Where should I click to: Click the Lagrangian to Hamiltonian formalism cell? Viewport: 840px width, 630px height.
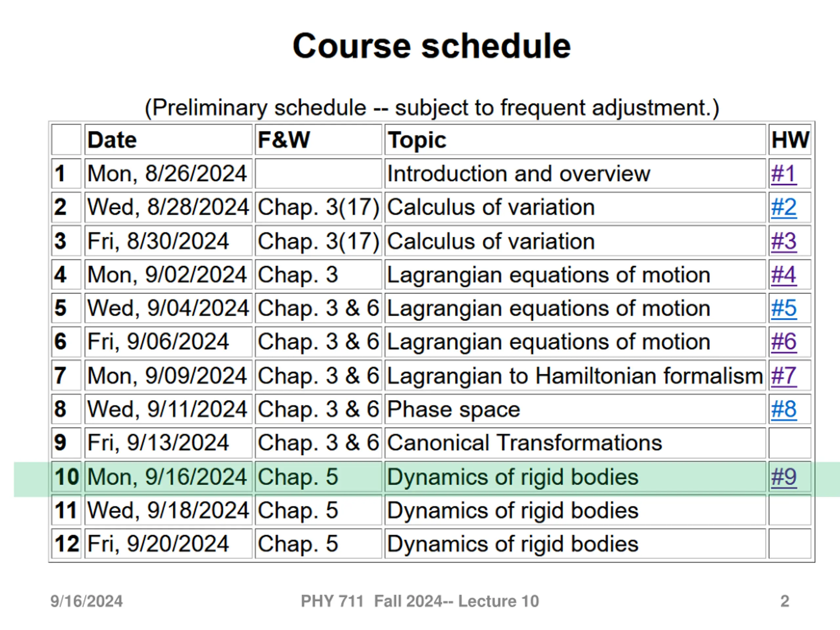575,376
